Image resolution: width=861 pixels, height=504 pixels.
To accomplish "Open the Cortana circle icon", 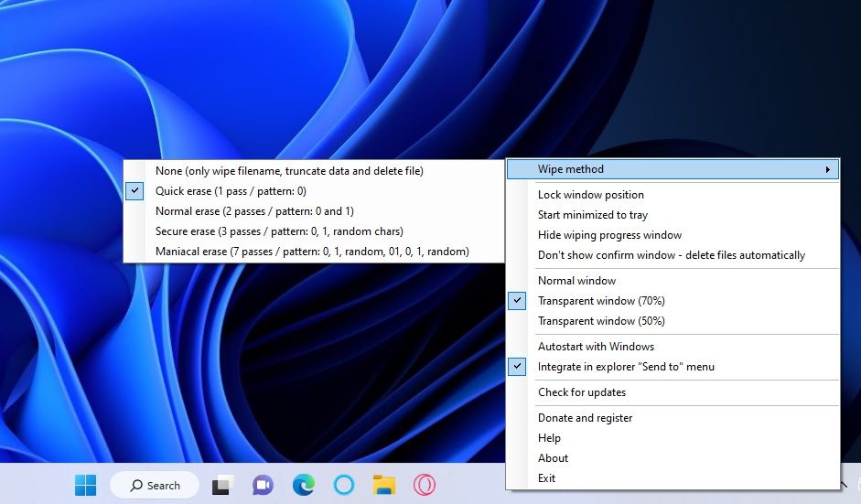I will [344, 486].
